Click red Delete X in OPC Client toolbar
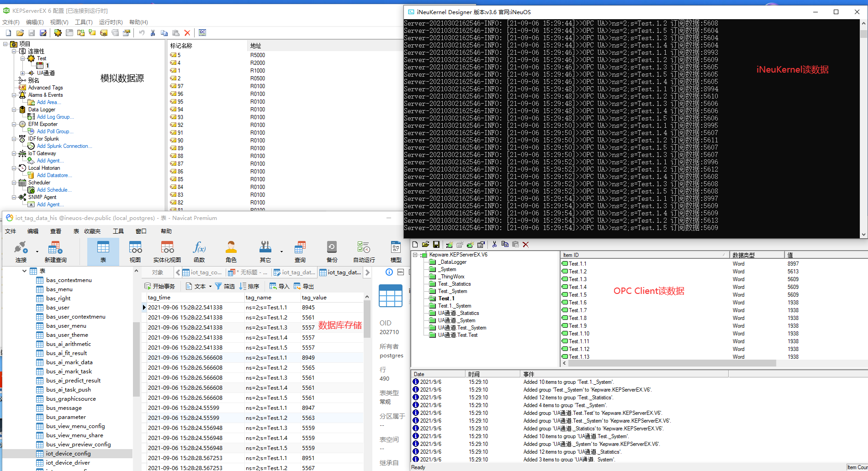The image size is (868, 471). pos(526,245)
